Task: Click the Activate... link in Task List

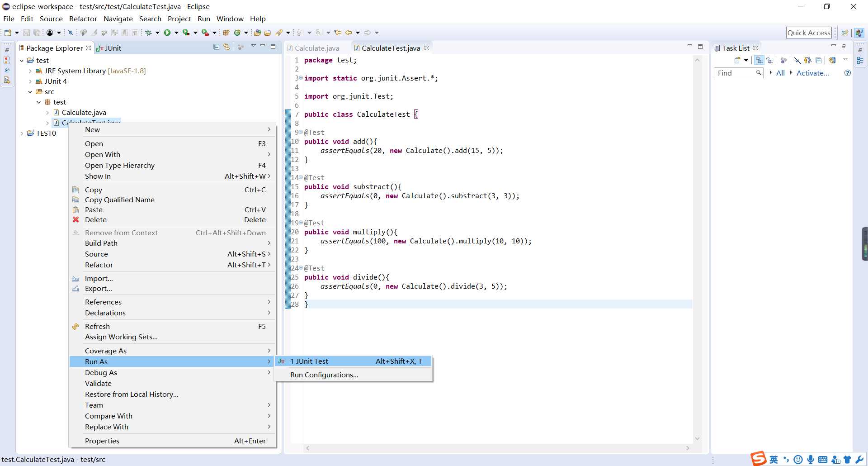Action: 812,73
